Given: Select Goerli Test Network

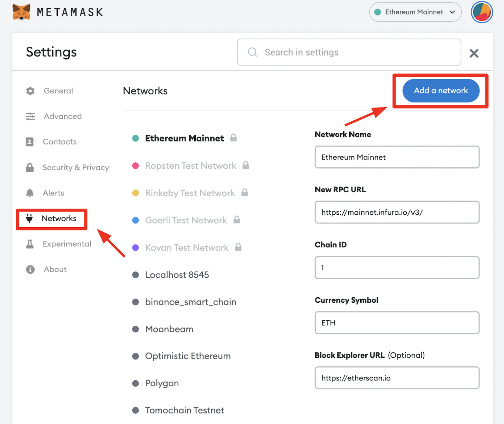Looking at the screenshot, I should [186, 220].
